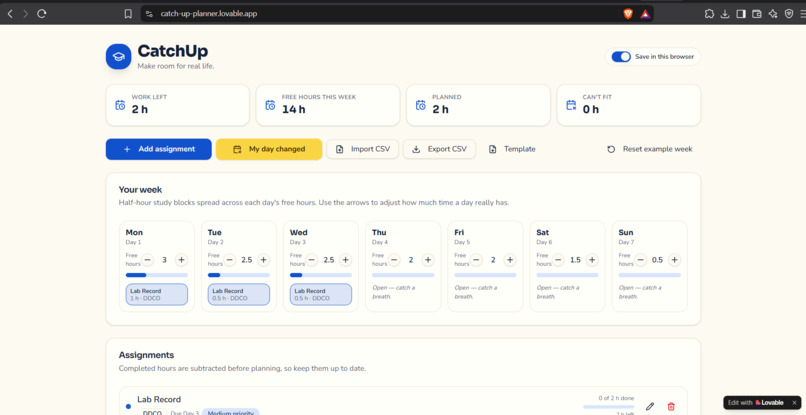Click the Wednesday usage progress bar

[x=321, y=275]
